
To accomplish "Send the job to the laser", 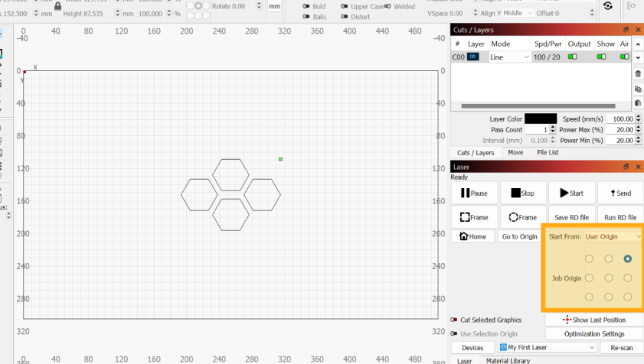I will point(619,193).
